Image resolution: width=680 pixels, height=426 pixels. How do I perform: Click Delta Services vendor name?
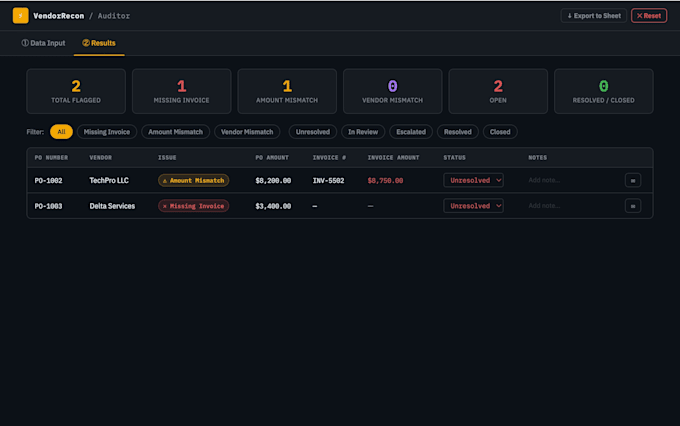click(112, 206)
